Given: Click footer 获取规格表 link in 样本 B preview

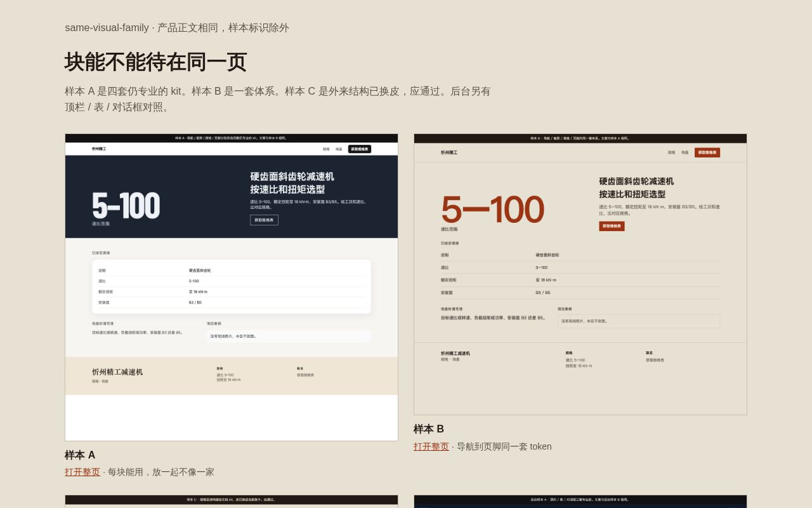Looking at the screenshot, I should coord(655,360).
